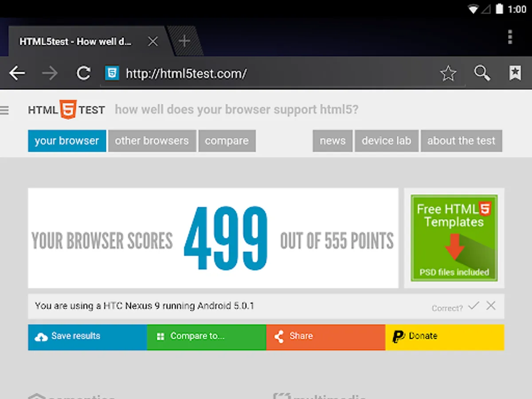
Task: Click the PayPal icon on Donate button
Action: tap(397, 337)
